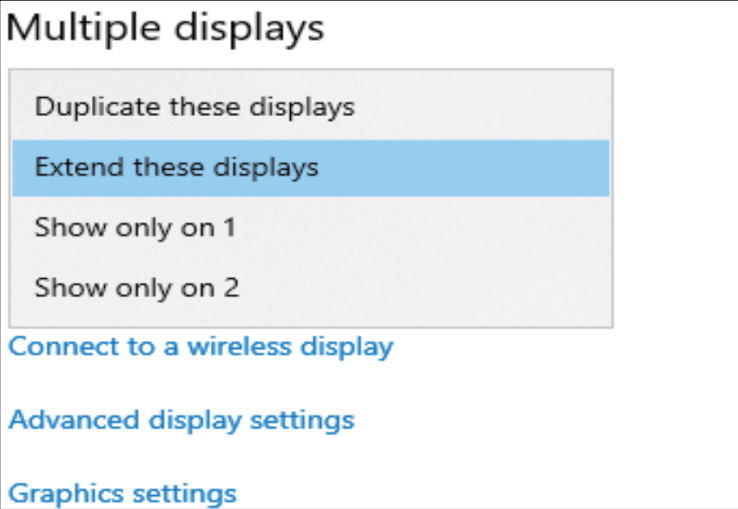
Task: Click the Graphics settings hyperlink
Action: 122,493
